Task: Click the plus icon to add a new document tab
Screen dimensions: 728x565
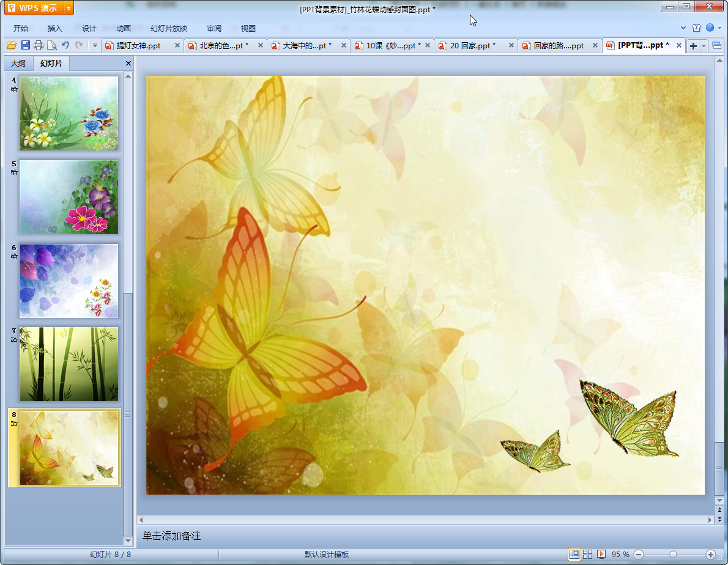Action: [x=693, y=46]
